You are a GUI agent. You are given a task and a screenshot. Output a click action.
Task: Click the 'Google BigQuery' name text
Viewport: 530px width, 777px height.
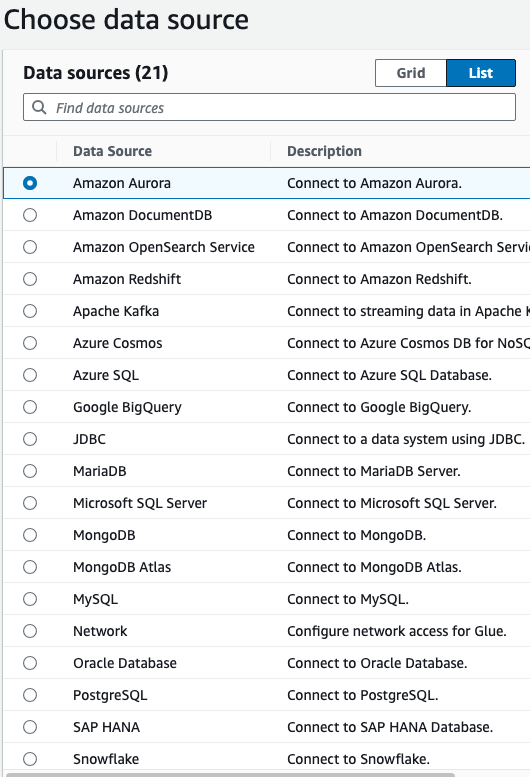(127, 407)
